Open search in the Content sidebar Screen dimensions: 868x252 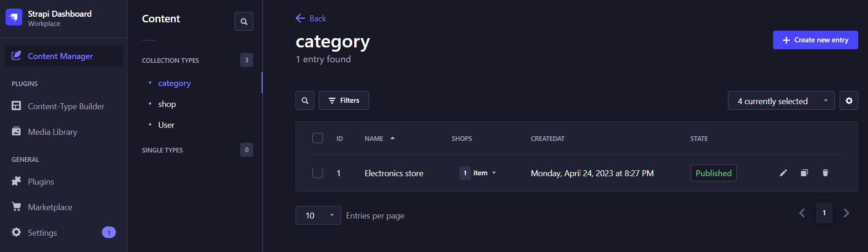point(244,21)
